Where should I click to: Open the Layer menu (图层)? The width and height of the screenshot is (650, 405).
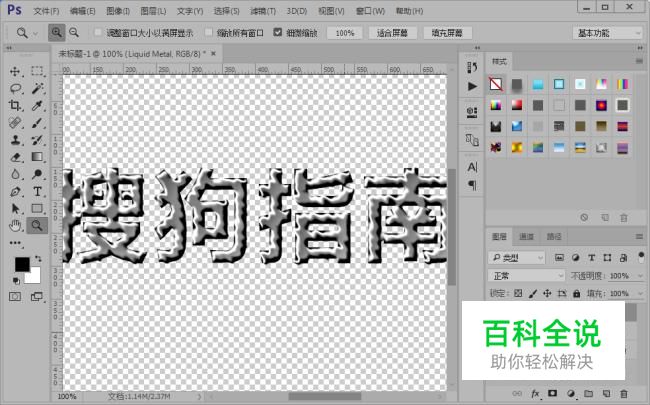point(153,11)
